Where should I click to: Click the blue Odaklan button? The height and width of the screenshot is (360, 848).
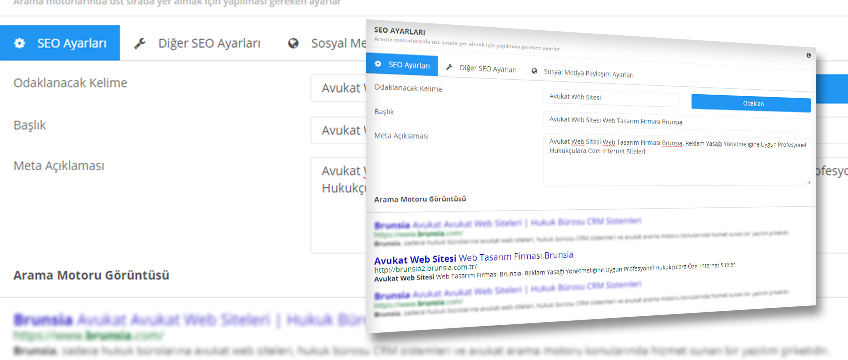click(x=751, y=103)
